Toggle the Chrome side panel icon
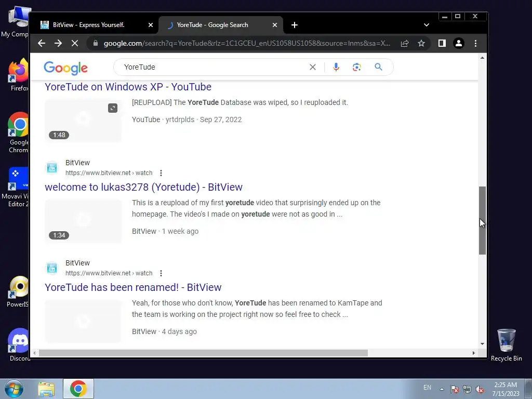Viewport: 532px width, 399px height. 442,43
